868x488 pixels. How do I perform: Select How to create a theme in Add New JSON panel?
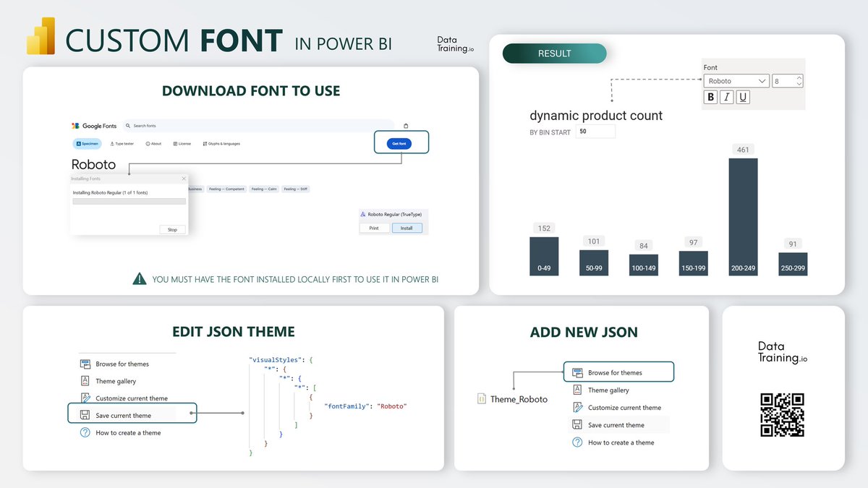(621, 442)
